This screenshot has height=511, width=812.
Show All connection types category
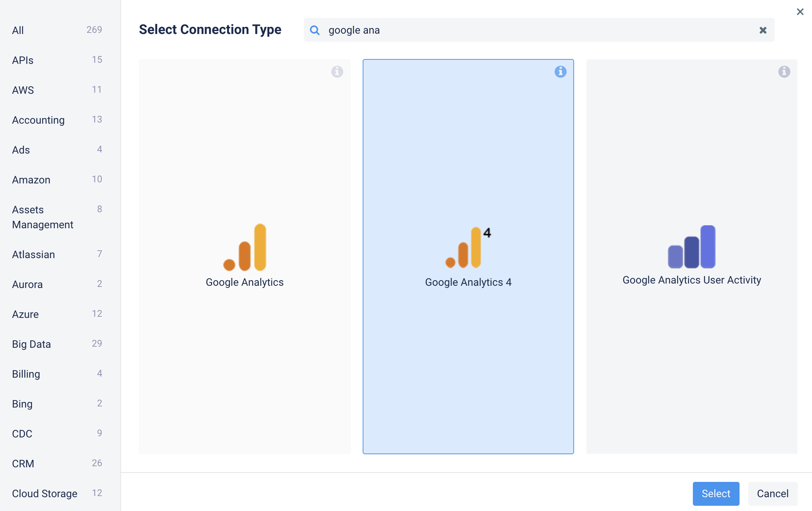coord(57,30)
